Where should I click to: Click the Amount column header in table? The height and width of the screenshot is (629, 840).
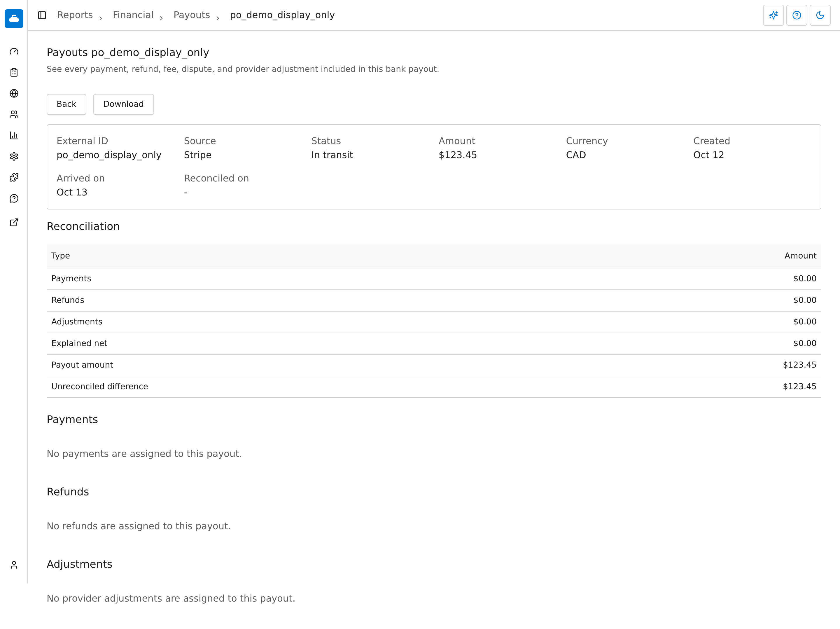800,256
